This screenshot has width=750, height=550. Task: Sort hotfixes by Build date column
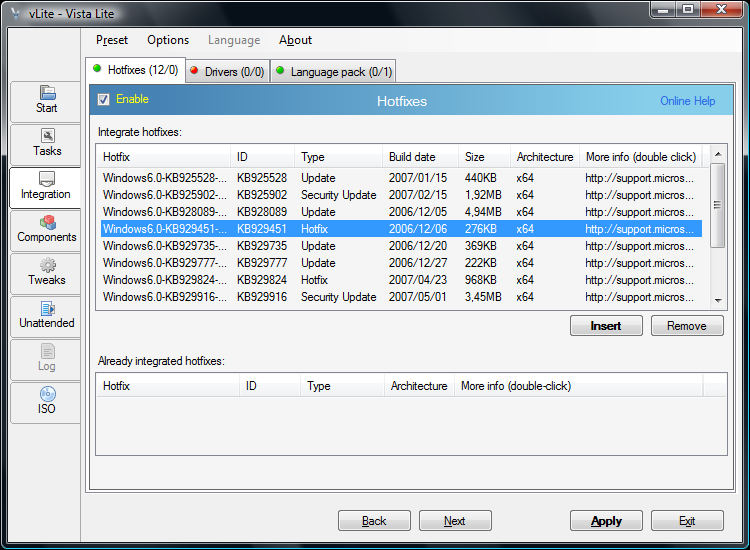click(412, 157)
